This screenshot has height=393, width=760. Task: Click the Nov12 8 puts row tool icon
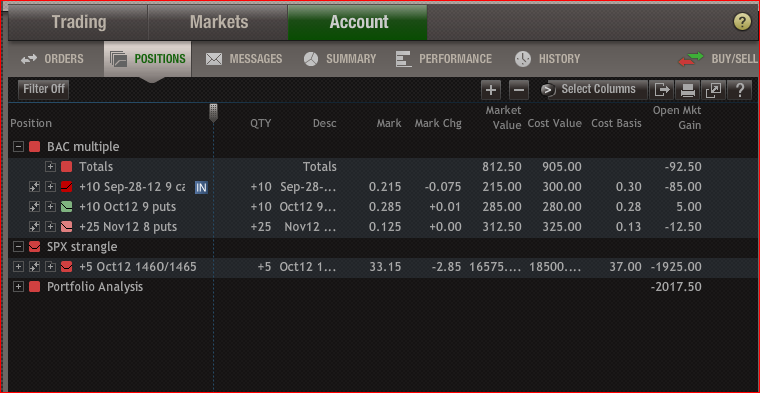coord(34,227)
